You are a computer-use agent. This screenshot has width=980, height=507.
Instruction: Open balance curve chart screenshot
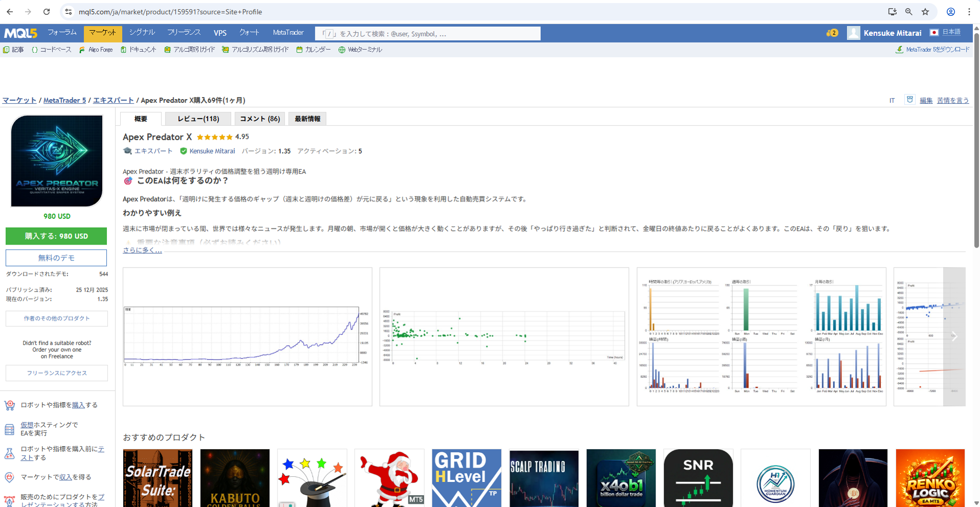pos(247,337)
